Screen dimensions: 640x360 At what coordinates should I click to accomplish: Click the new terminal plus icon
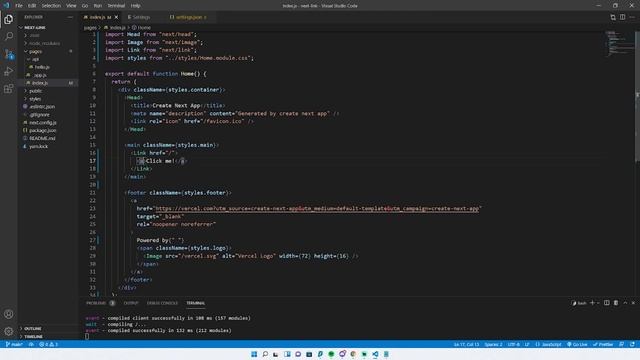(x=592, y=303)
